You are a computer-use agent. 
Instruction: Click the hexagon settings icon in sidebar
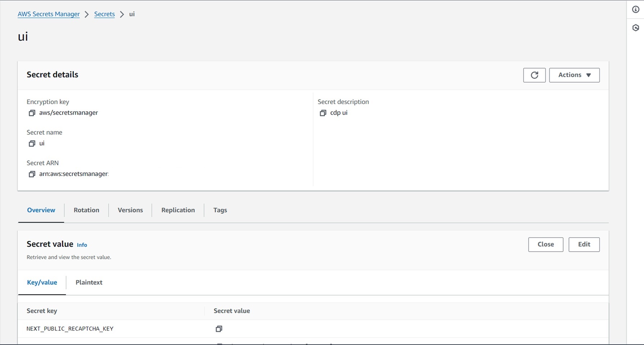[636, 28]
